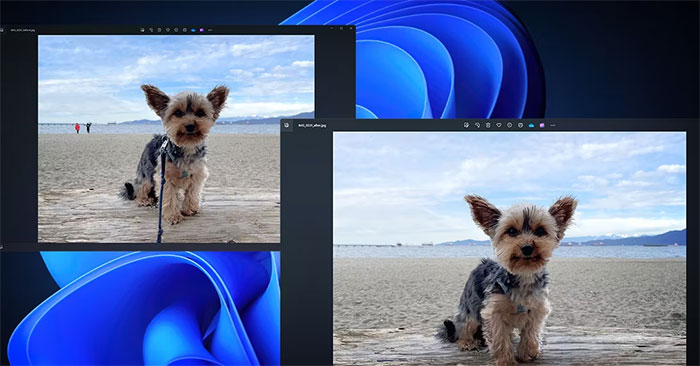
Task: Click the before.jpg file name in the title bar
Action: (23, 30)
